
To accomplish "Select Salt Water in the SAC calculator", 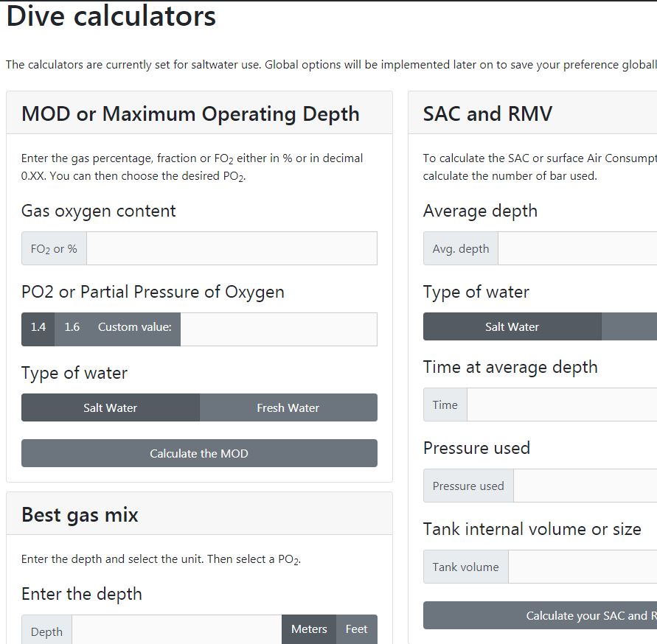I will 512,326.
